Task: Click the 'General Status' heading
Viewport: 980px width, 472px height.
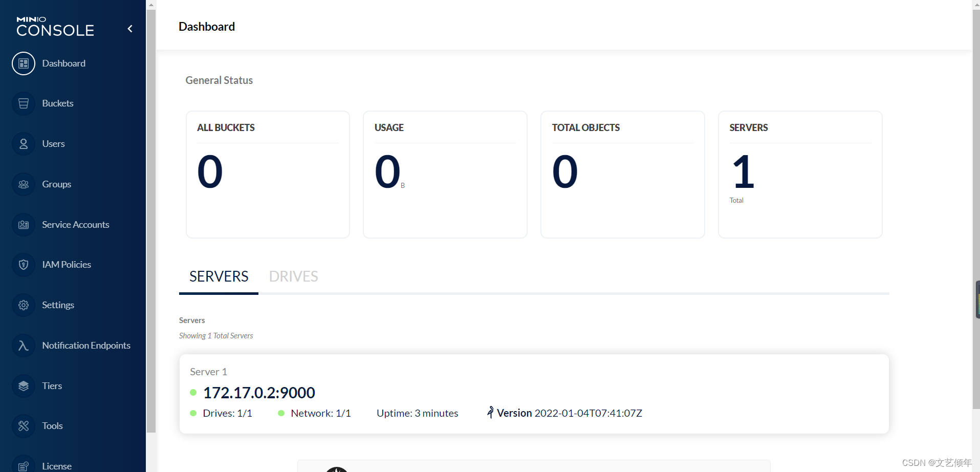Action: [x=219, y=80]
